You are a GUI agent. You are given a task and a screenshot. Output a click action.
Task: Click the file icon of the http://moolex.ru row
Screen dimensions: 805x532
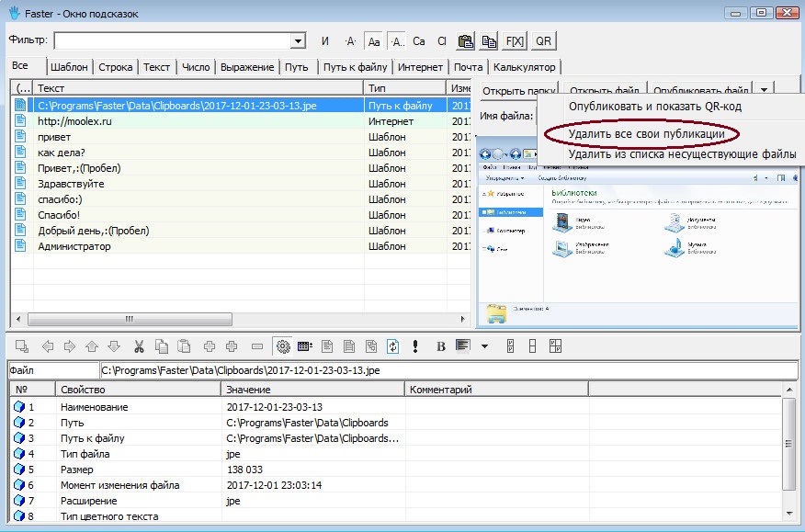pos(20,121)
